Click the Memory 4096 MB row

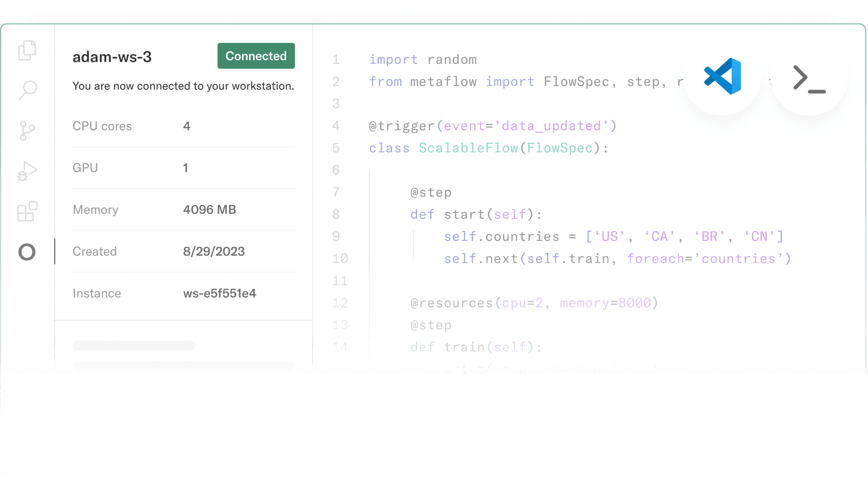pos(209,209)
